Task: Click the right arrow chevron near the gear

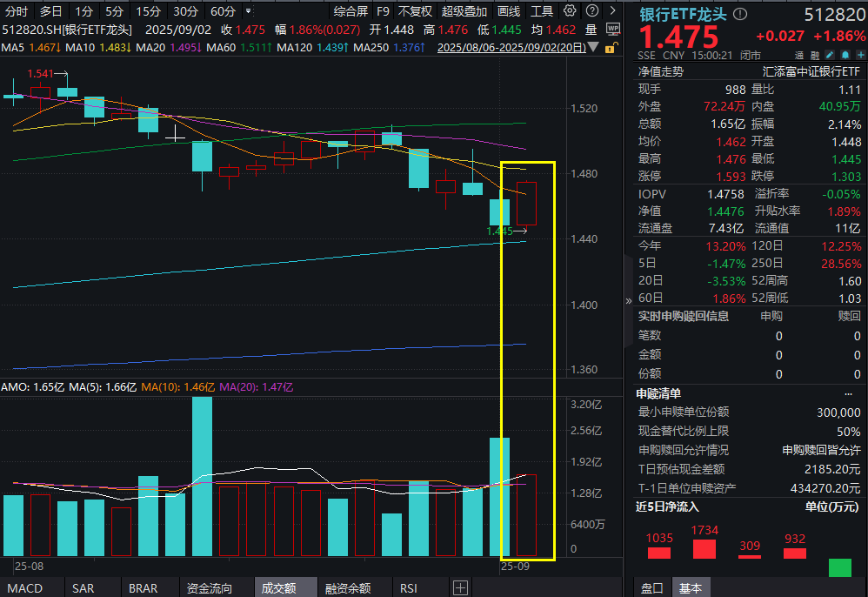Action: [x=611, y=10]
